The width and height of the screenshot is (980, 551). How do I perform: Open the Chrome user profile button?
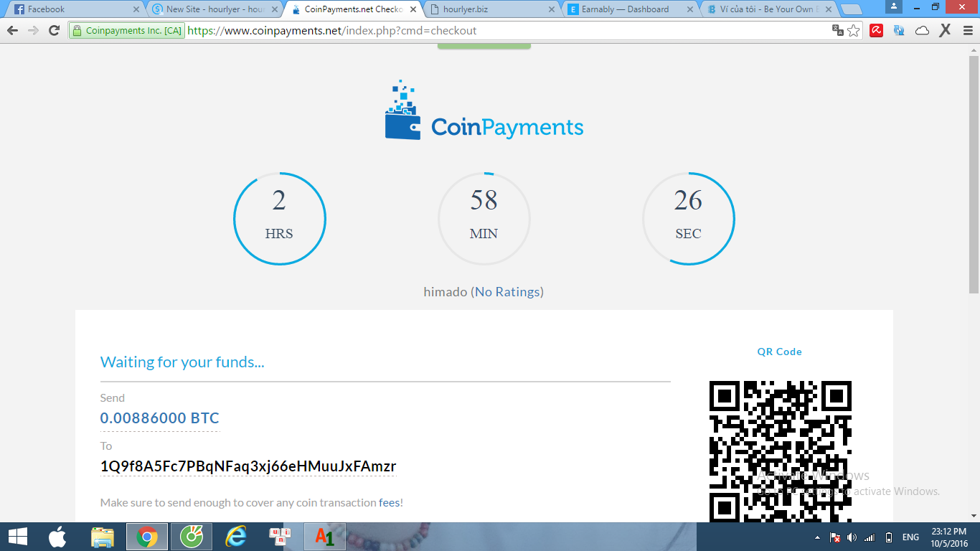[x=893, y=6]
